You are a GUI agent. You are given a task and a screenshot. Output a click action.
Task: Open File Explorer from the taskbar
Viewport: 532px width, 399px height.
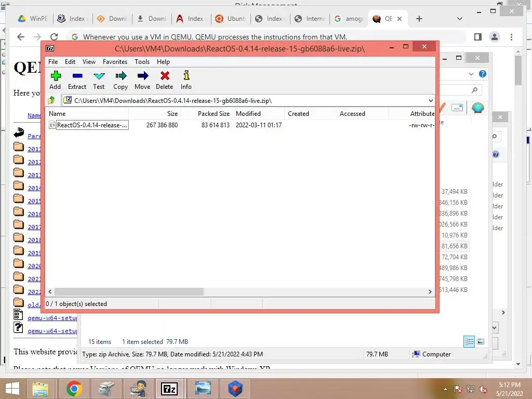point(41,389)
